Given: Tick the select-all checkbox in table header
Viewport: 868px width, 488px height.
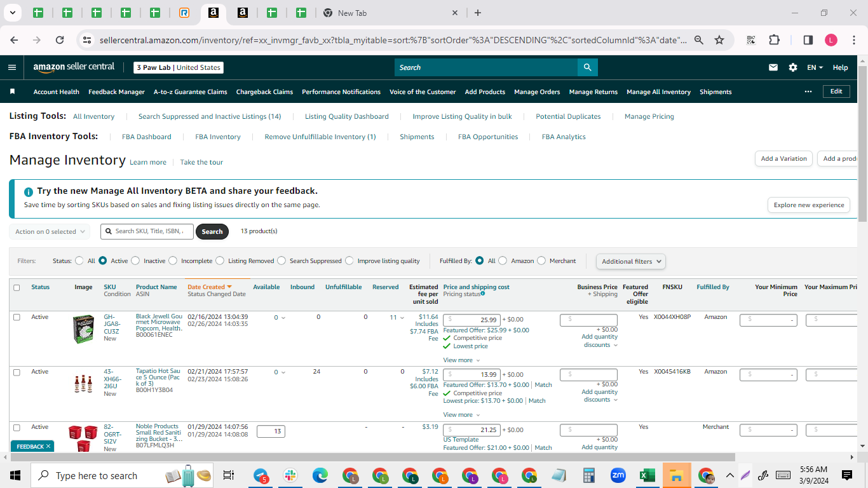Looking at the screenshot, I should coord(17,287).
